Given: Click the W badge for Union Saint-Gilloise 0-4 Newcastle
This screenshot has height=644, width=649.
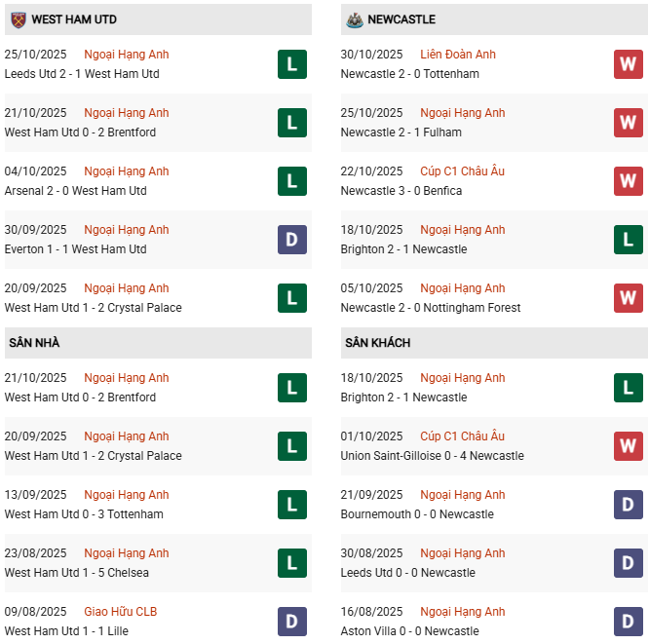Looking at the screenshot, I should pyautogui.click(x=629, y=446).
